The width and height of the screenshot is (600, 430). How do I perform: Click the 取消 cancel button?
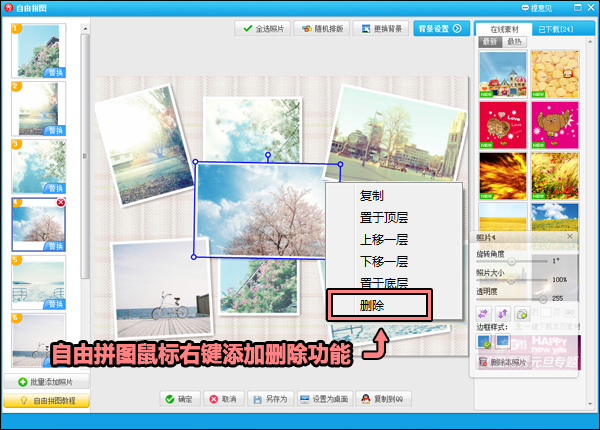tap(223, 399)
